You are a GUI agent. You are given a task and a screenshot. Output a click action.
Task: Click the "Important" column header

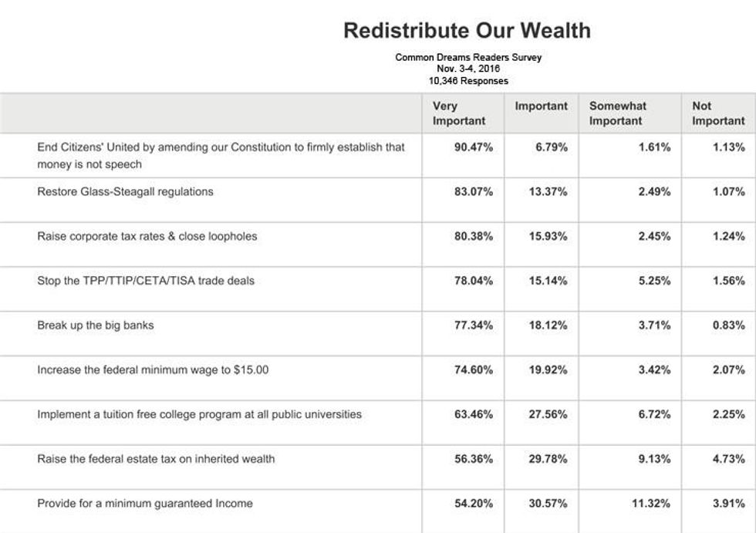click(541, 106)
